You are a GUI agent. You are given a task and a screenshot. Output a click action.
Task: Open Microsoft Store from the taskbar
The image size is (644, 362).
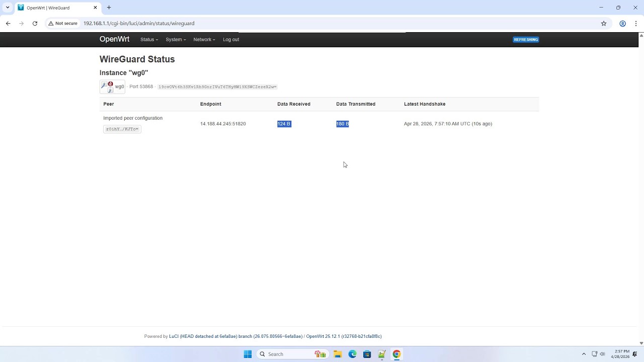coord(367,354)
